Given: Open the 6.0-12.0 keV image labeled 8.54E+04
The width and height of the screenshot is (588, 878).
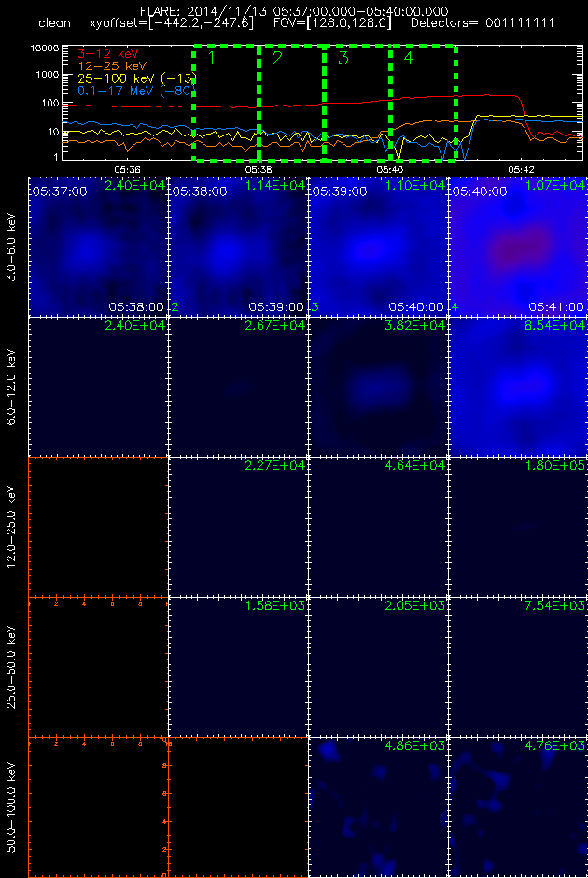Looking at the screenshot, I should pyautogui.click(x=518, y=387).
